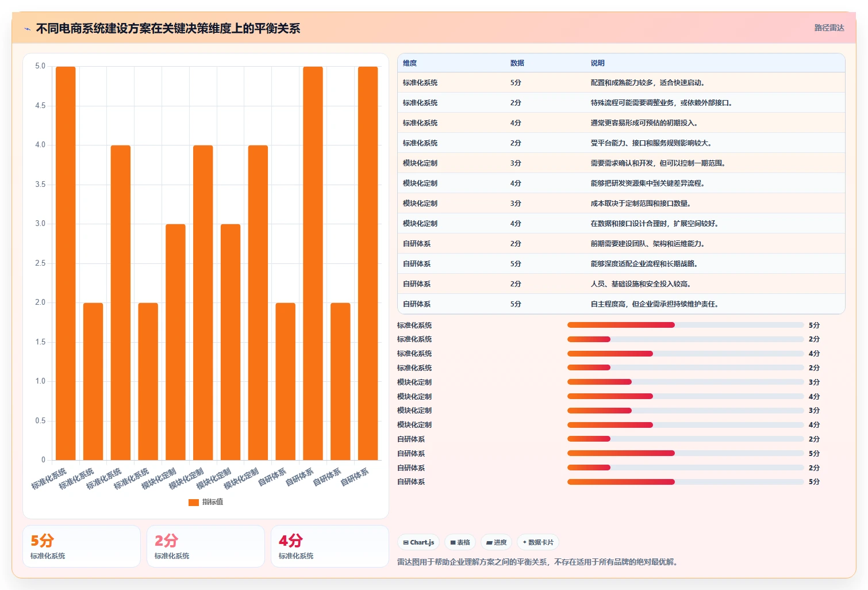This screenshot has height=590, width=868.
Task: Click the text 前期需要建设团队、架构和运维能力。
Action: coord(648,244)
